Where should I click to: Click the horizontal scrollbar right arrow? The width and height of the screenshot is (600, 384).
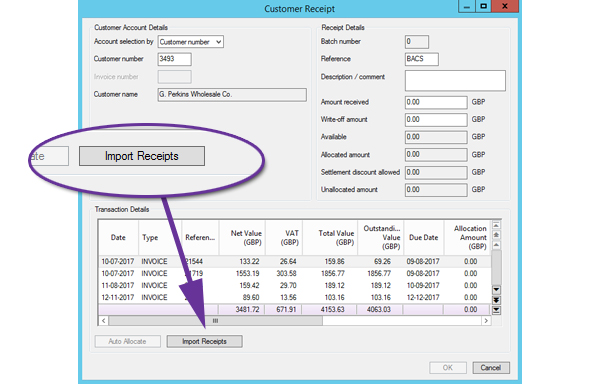486,321
